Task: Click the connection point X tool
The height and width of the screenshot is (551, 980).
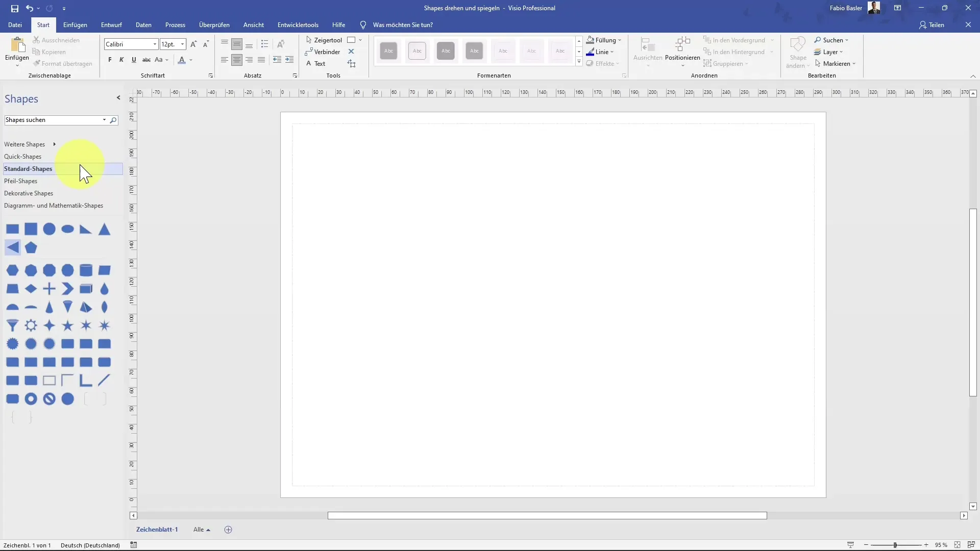Action: [351, 52]
